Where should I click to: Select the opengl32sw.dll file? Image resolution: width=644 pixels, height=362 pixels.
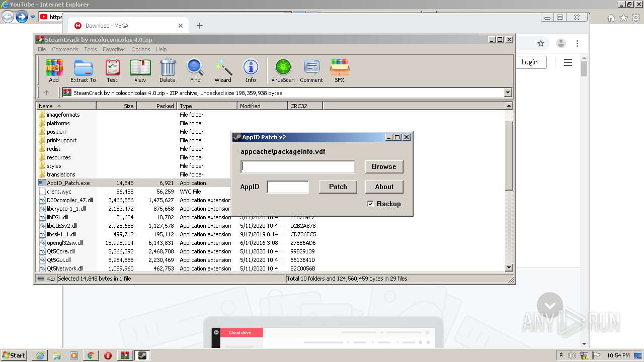[65, 243]
